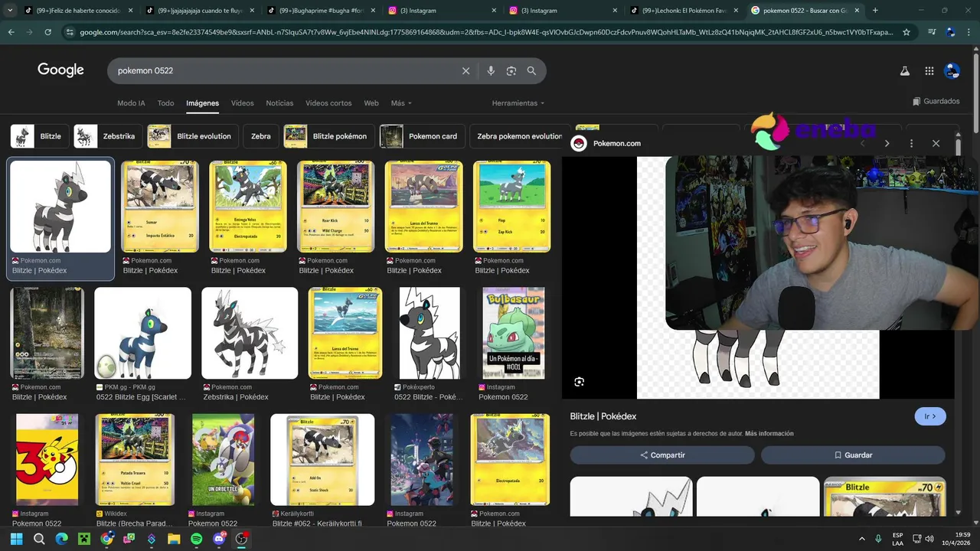This screenshot has height=551, width=980.
Task: Open Google account profile avatar
Action: pyautogui.click(x=952, y=70)
